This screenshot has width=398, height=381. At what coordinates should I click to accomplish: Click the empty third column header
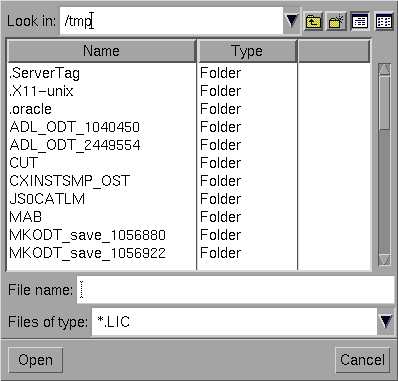334,51
